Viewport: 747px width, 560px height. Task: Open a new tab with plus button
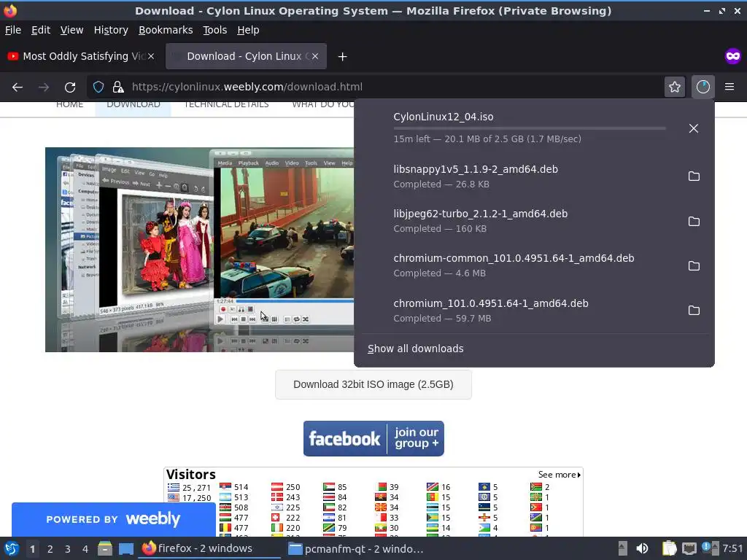click(342, 57)
